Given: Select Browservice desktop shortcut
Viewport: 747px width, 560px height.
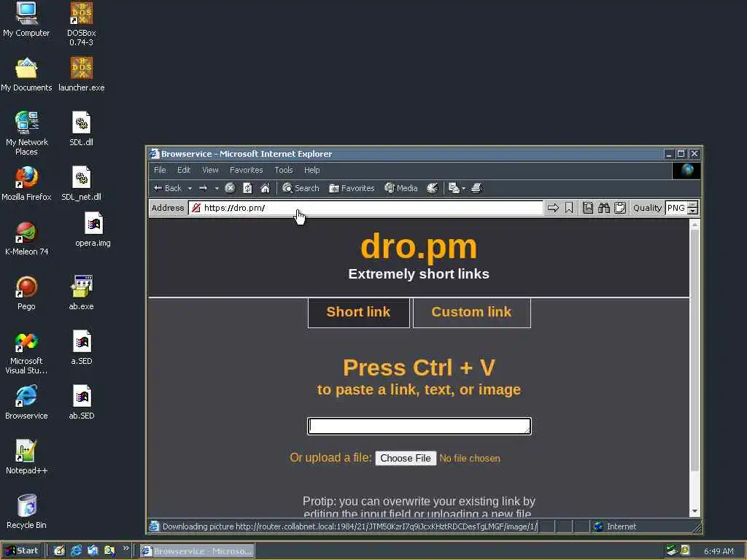Looking at the screenshot, I should point(26,402).
